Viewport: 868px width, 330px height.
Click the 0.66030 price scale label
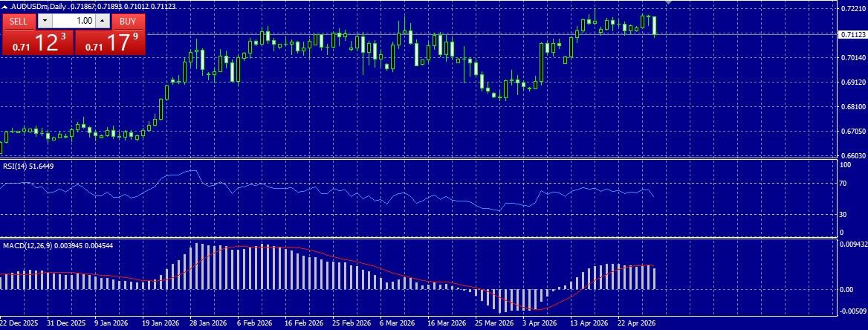click(853, 155)
